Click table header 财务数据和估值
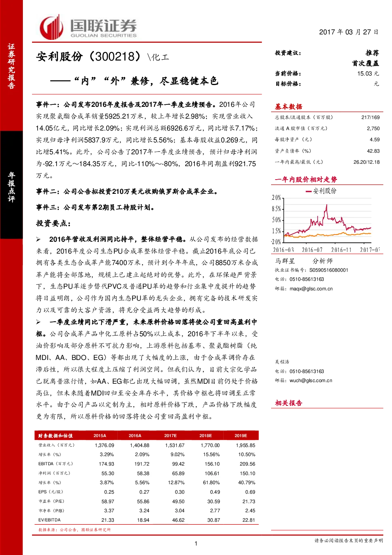 coord(55,436)
